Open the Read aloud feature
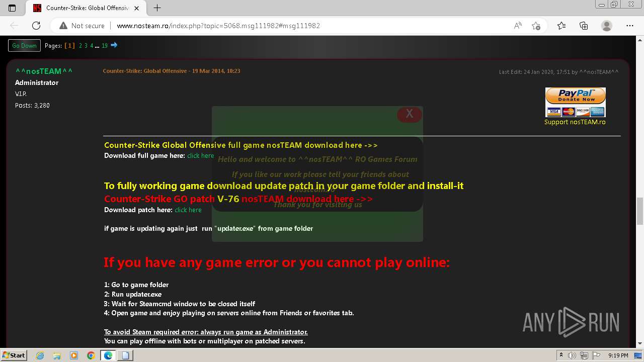The width and height of the screenshot is (644, 362). pyautogui.click(x=518, y=26)
